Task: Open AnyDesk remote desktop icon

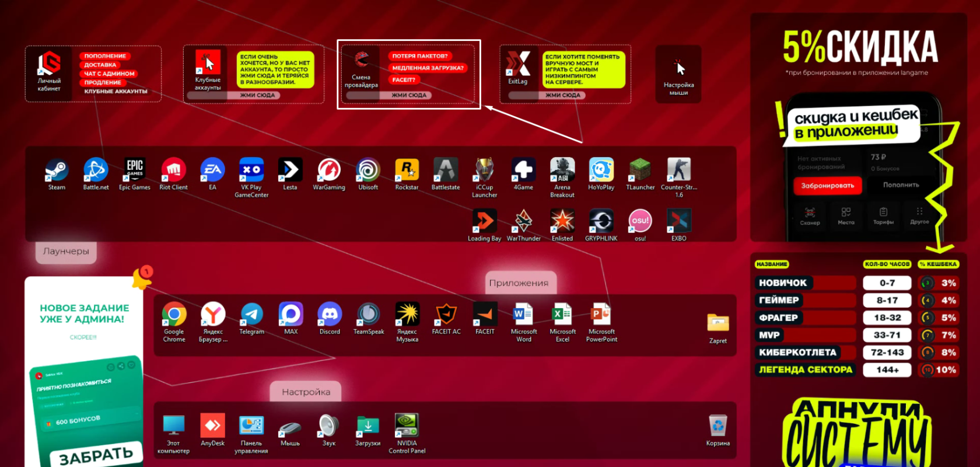Action: (x=212, y=426)
